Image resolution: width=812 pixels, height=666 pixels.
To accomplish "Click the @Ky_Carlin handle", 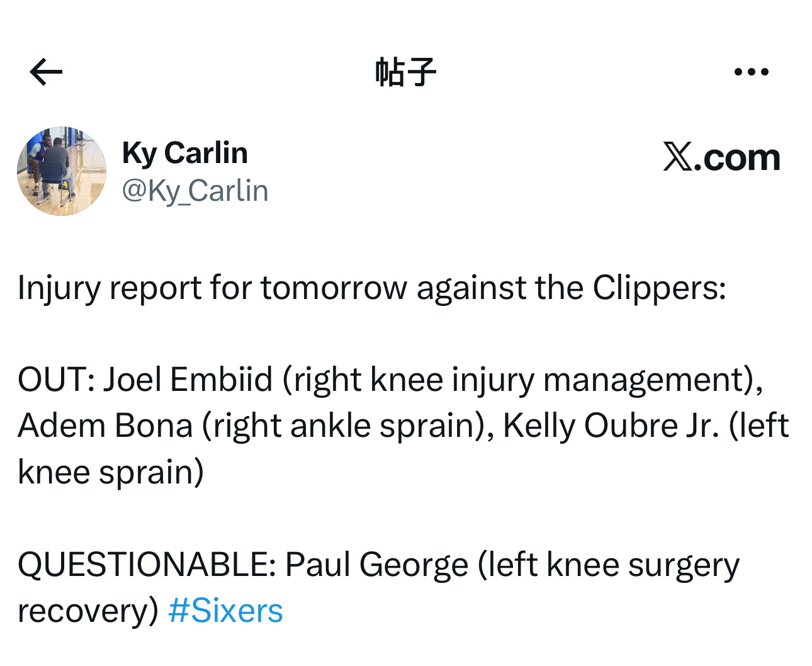I will [195, 191].
